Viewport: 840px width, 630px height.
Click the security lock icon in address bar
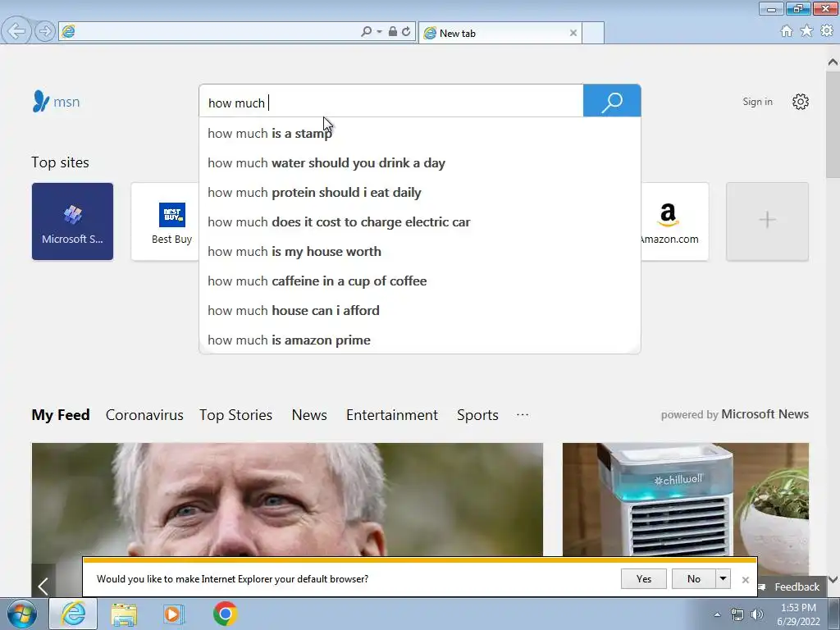pyautogui.click(x=393, y=32)
